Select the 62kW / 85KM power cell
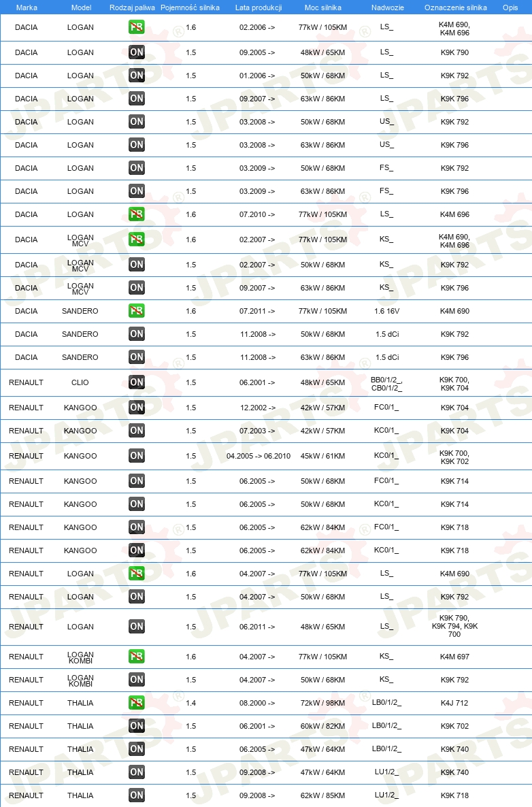This screenshot has width=532, height=807. (x=322, y=795)
